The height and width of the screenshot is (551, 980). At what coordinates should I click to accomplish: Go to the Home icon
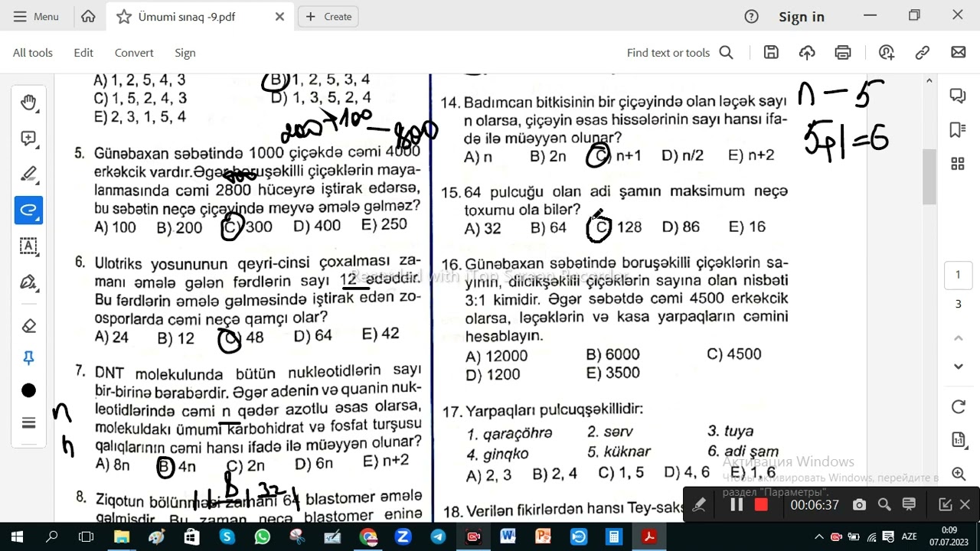point(88,16)
